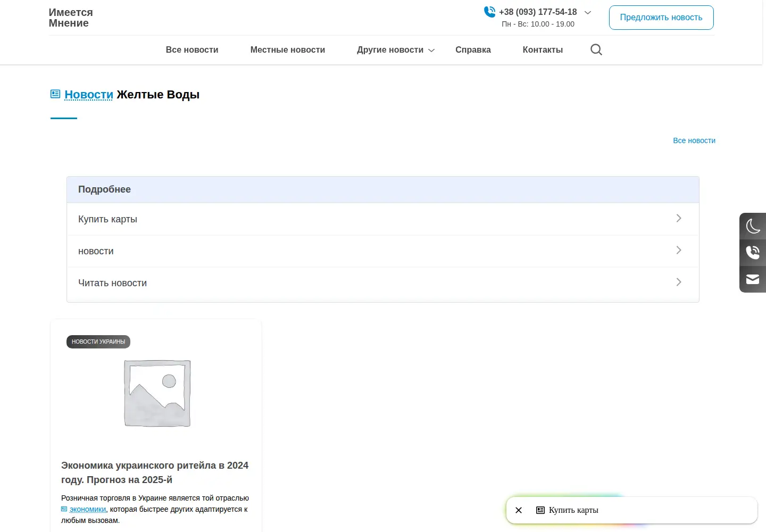
Task: Open chevron on новости list row
Action: click(679, 250)
